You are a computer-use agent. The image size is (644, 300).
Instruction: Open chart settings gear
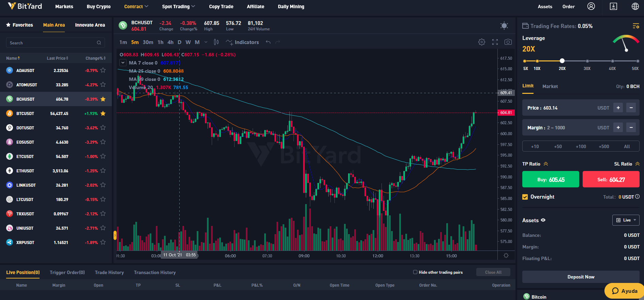[482, 42]
